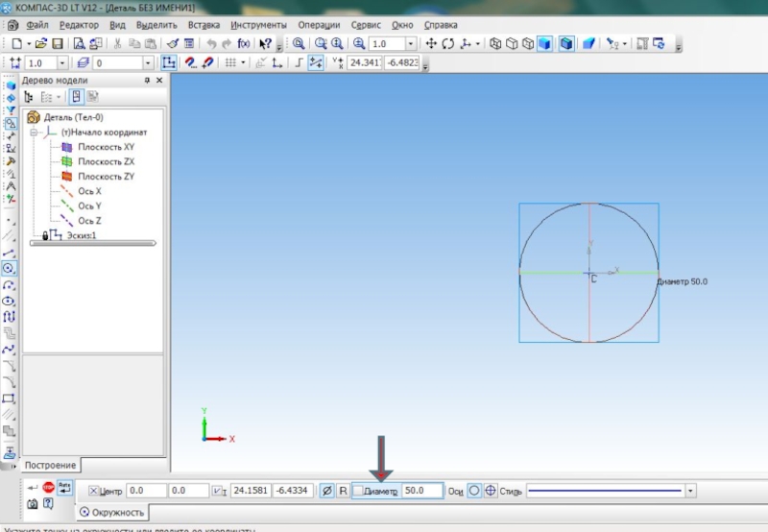This screenshot has width=768, height=532.
Task: Select shaded display mode cube icon
Action: click(544, 43)
